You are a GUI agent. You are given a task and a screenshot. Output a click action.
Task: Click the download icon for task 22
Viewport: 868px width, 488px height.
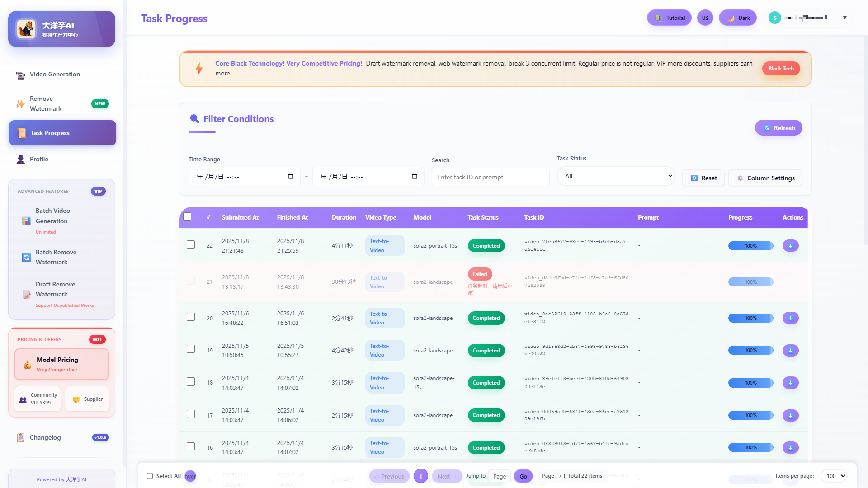coord(790,245)
